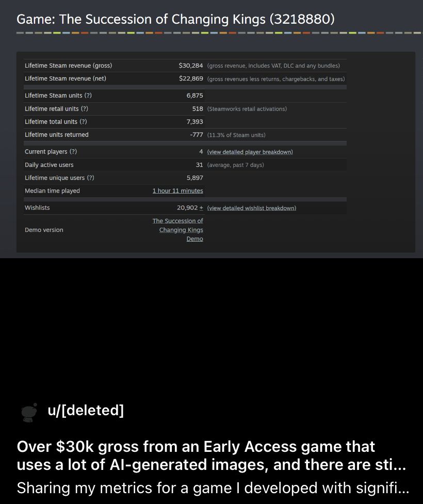
Task: Click the Lifetime units returned value -777
Action: (196, 135)
